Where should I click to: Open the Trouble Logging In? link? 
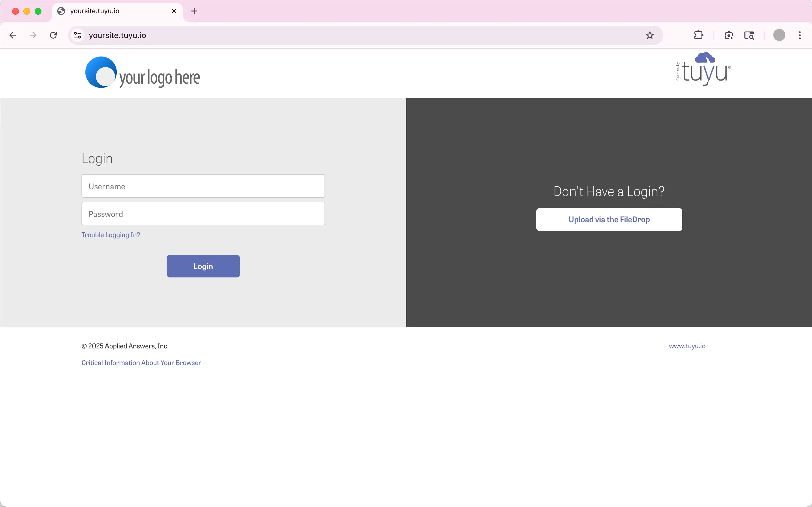click(111, 235)
